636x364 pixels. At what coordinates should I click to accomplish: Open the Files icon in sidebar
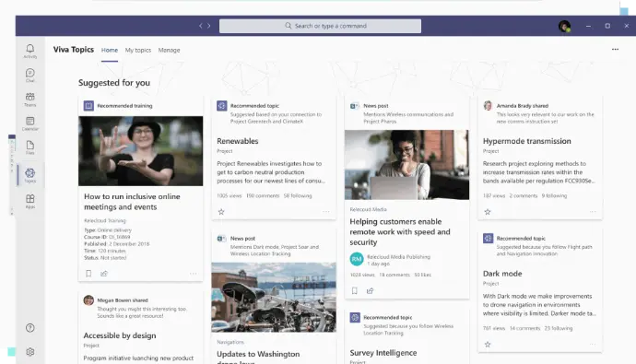point(30,147)
